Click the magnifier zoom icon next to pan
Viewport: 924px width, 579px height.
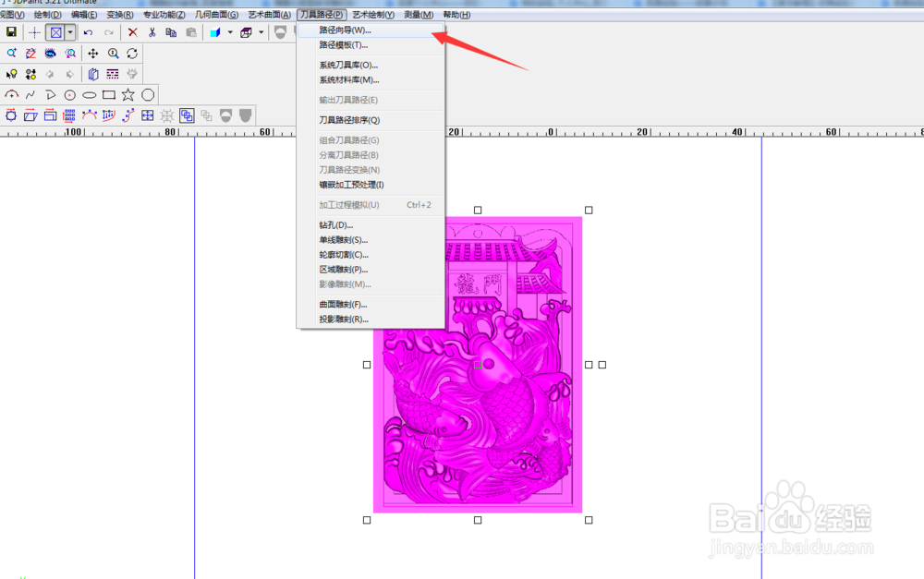tap(113, 54)
